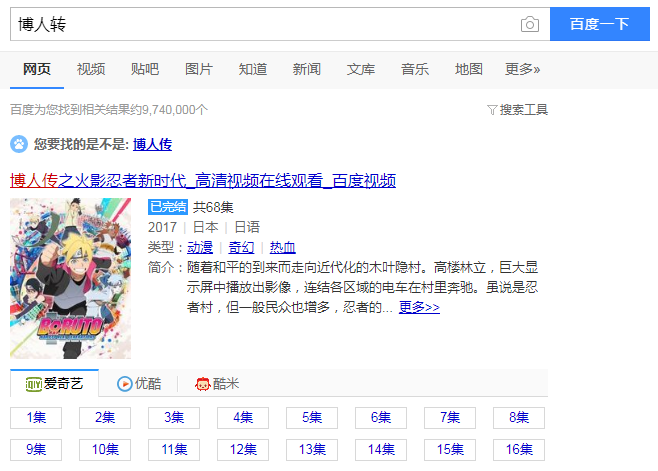
Task: Click the 已完结 status badge
Action: (x=168, y=207)
